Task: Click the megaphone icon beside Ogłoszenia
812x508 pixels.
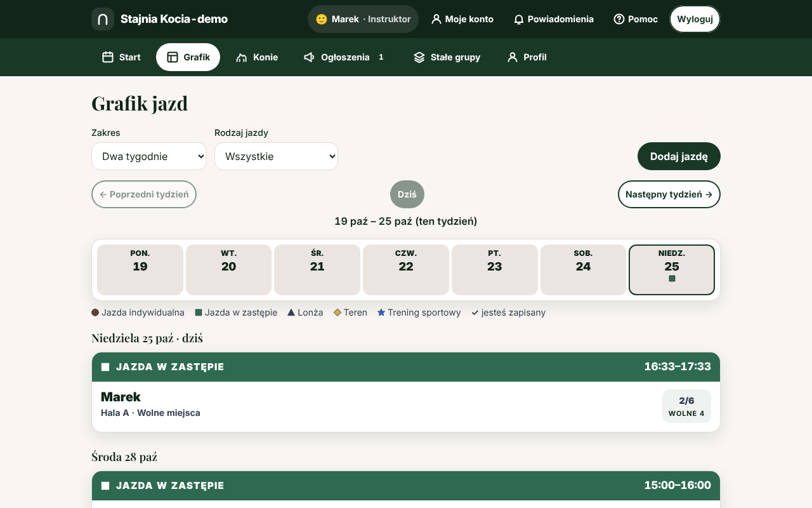Action: tap(310, 57)
